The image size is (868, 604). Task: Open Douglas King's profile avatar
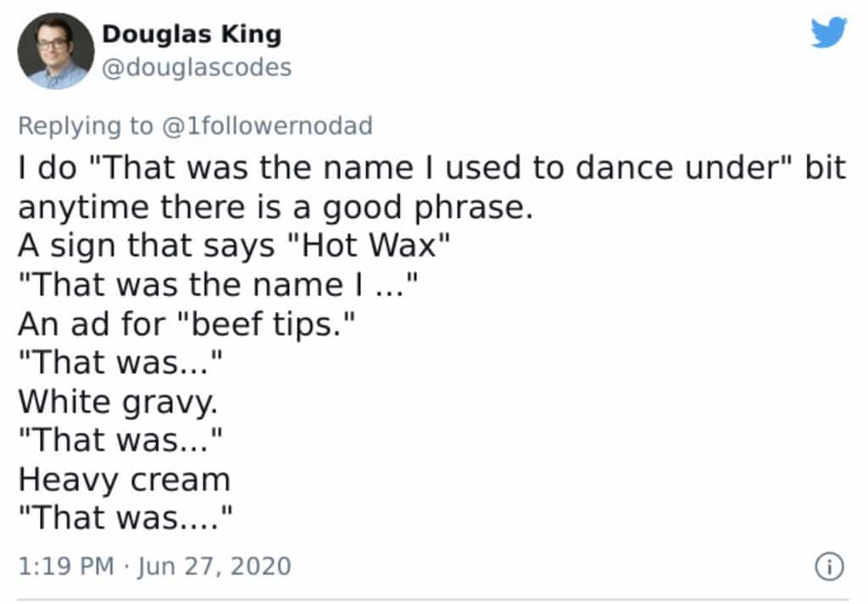tap(56, 50)
